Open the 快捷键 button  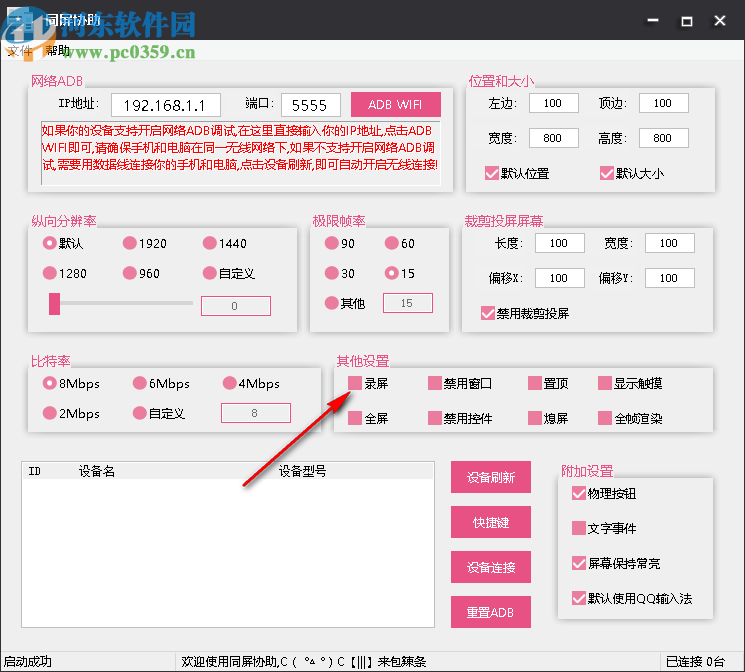[x=491, y=522]
